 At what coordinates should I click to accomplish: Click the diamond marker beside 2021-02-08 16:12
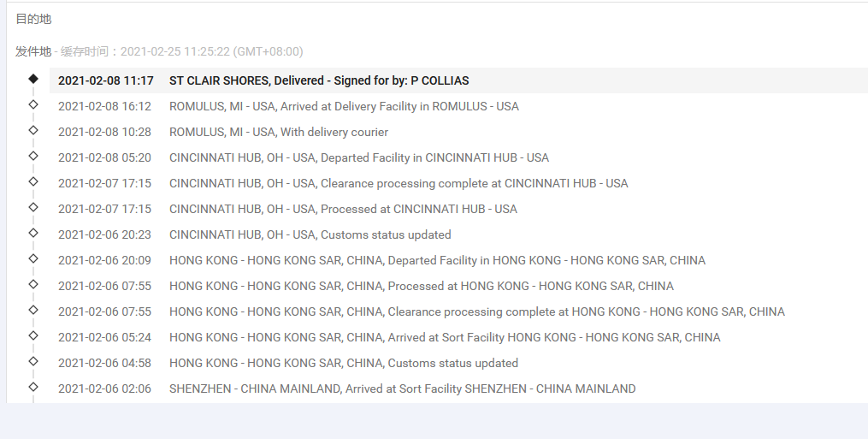click(x=33, y=104)
